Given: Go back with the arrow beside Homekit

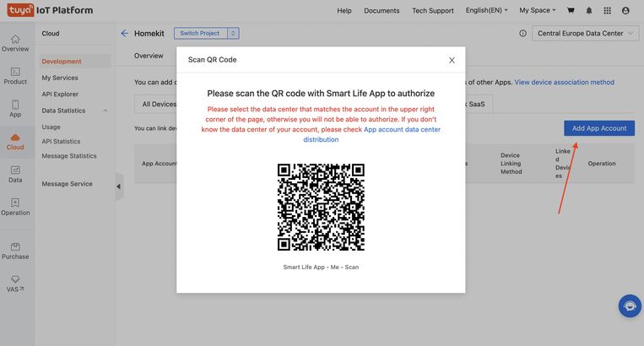Looking at the screenshot, I should coord(125,33).
